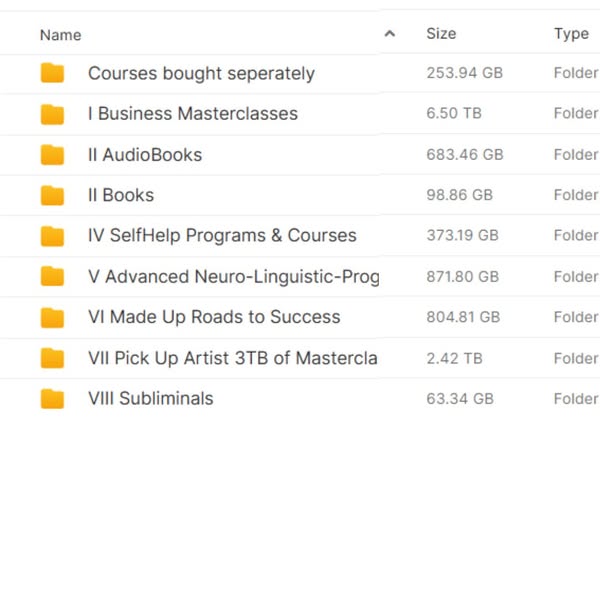Click the I Business Masterclasses folder icon
The height and width of the screenshot is (600, 600).
pos(52,114)
